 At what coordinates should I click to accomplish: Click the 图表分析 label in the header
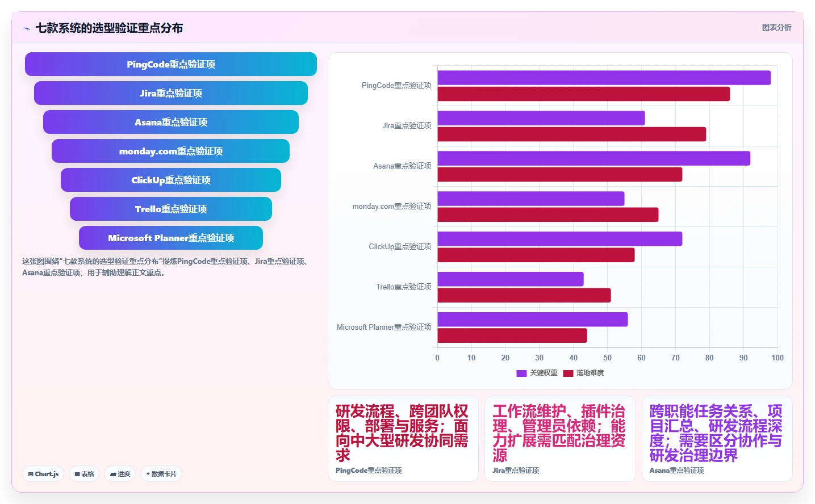(x=776, y=27)
